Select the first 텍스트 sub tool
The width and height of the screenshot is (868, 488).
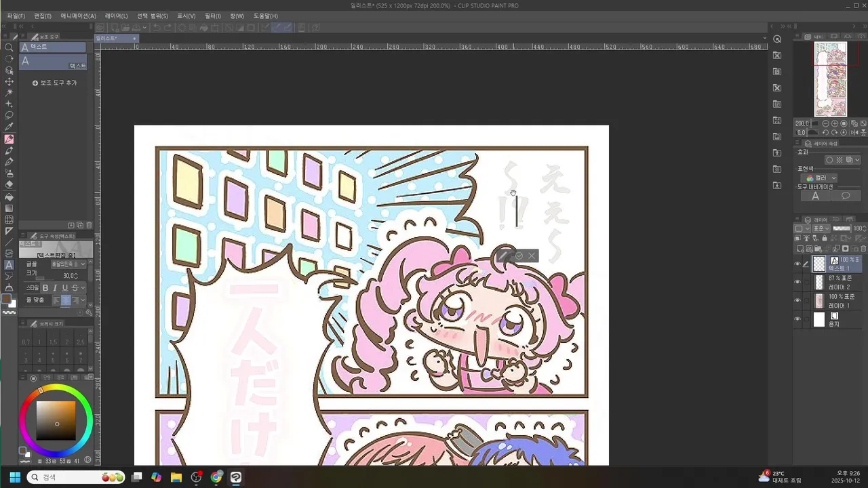(53, 47)
